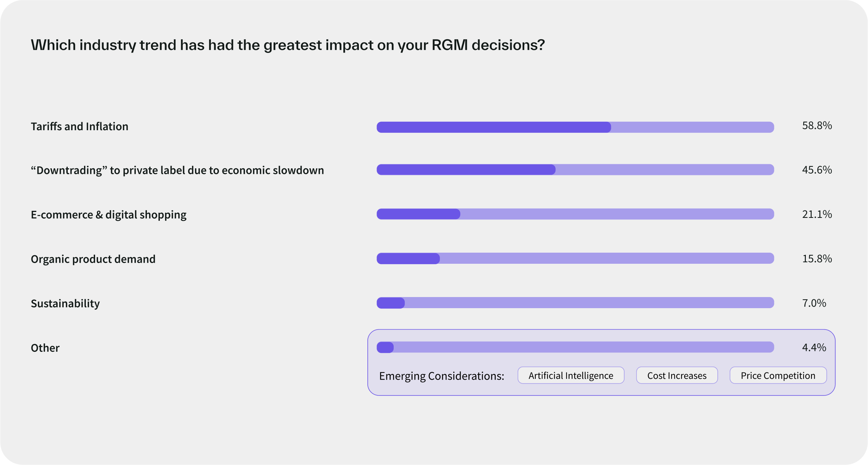Click the Artificial Intelligence tag

[571, 375]
